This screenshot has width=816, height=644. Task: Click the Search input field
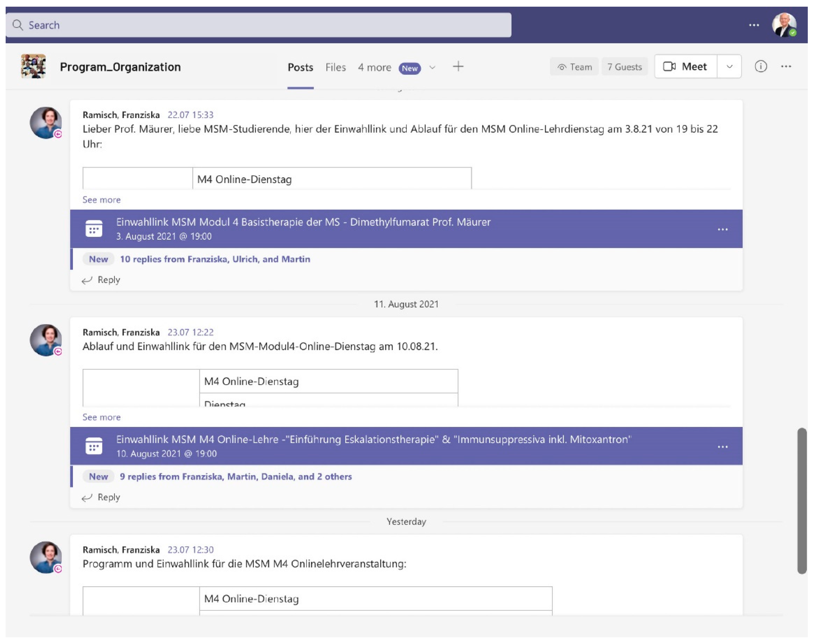(x=258, y=25)
